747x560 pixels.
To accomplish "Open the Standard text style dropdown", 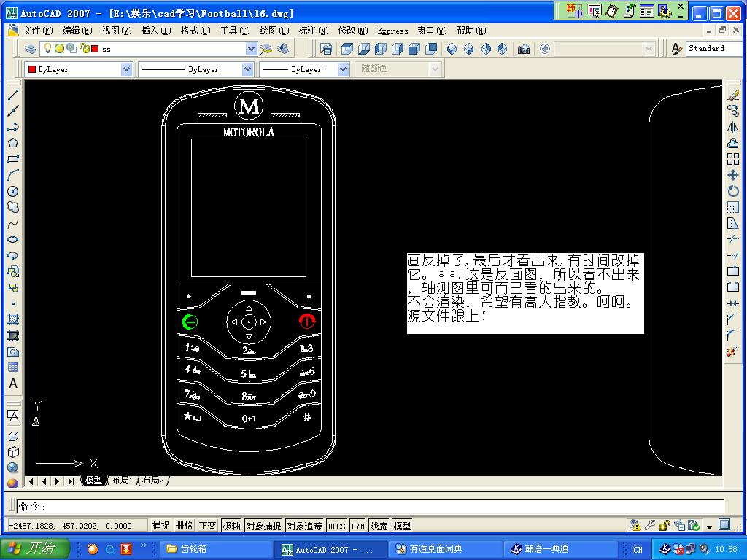I will coord(713,49).
